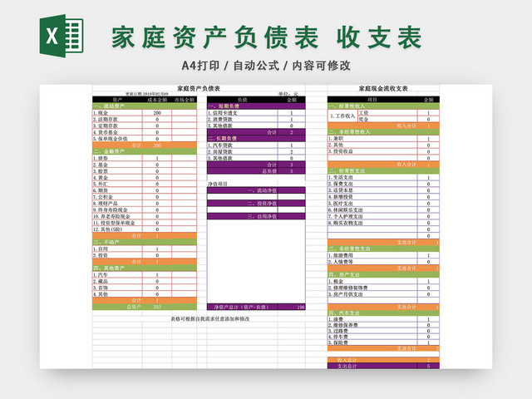Click the '成本金额' column header
This screenshot has height=399, width=532.
tap(157, 100)
